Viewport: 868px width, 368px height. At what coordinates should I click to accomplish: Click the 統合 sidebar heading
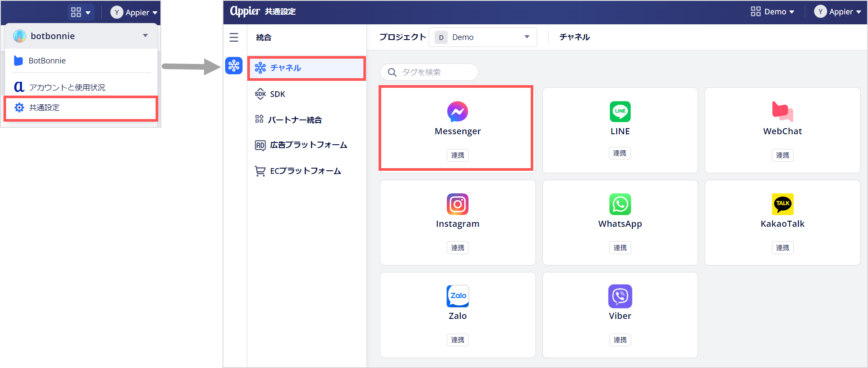(x=263, y=37)
